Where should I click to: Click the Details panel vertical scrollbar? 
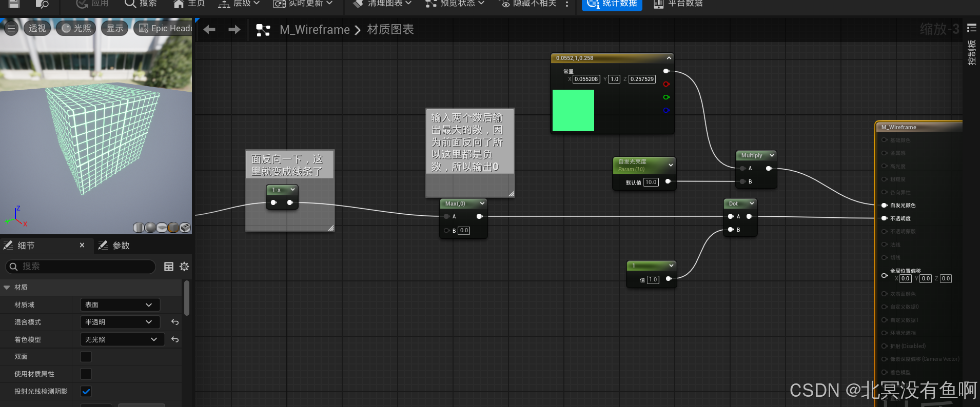tap(187, 297)
